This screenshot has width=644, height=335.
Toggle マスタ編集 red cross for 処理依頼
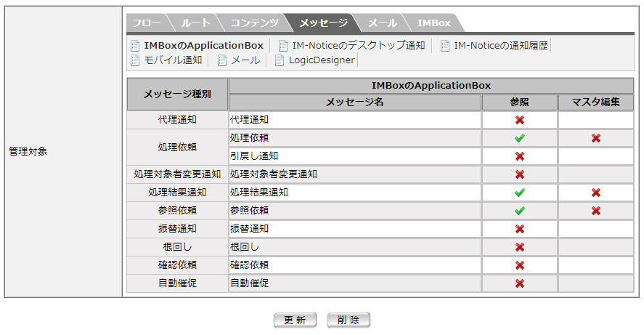(596, 138)
